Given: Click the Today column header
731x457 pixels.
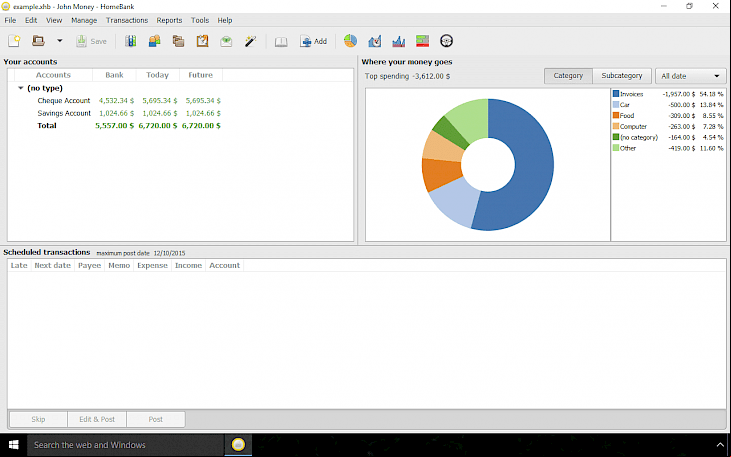Looking at the screenshot, I should [157, 75].
